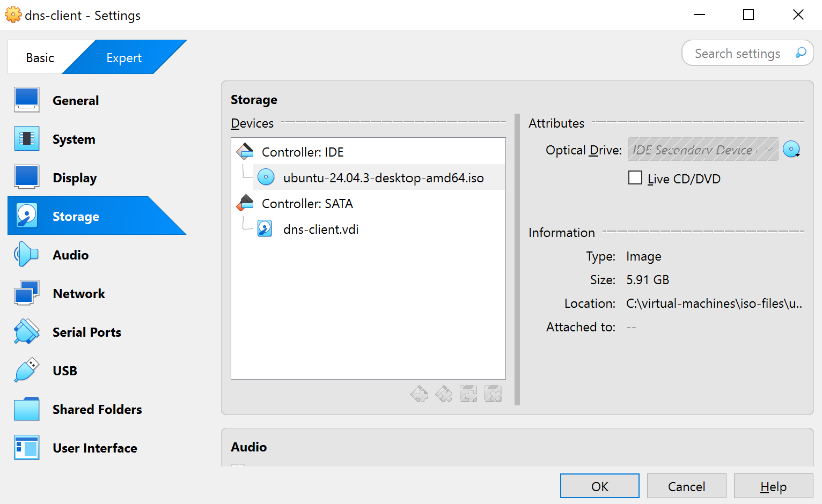
Task: Select the Display monitor icon
Action: 26,177
